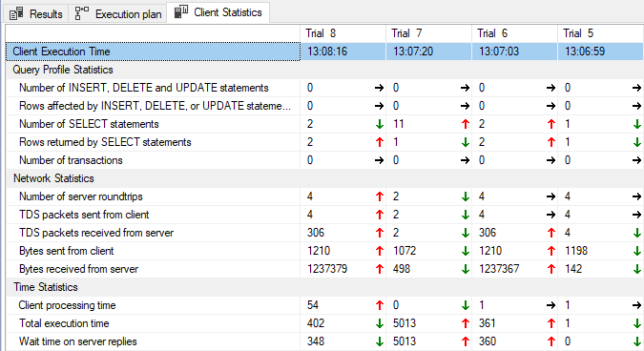
Task: Click Trial 8 client processing time 54
Action: tap(313, 305)
